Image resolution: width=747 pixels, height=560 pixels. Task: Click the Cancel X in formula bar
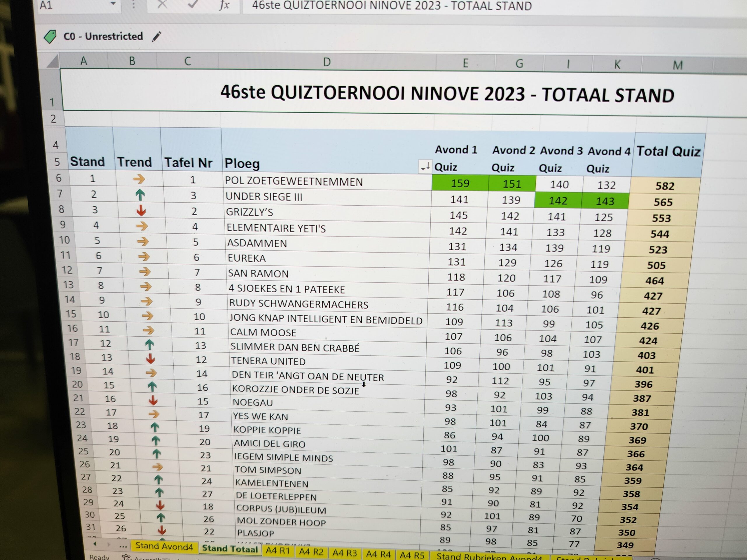163,4
